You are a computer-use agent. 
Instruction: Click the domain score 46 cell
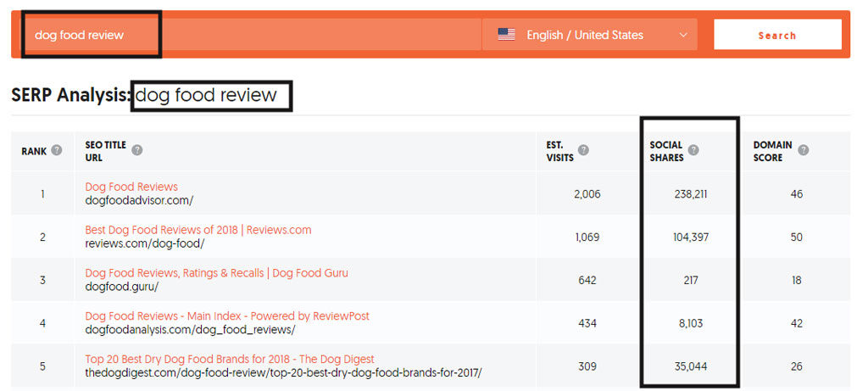[x=797, y=194]
